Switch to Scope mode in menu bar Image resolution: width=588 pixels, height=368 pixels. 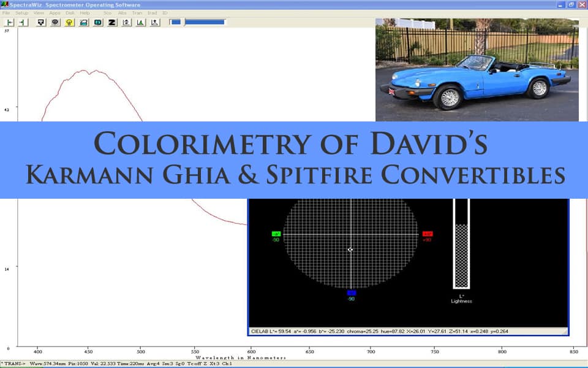108,13
